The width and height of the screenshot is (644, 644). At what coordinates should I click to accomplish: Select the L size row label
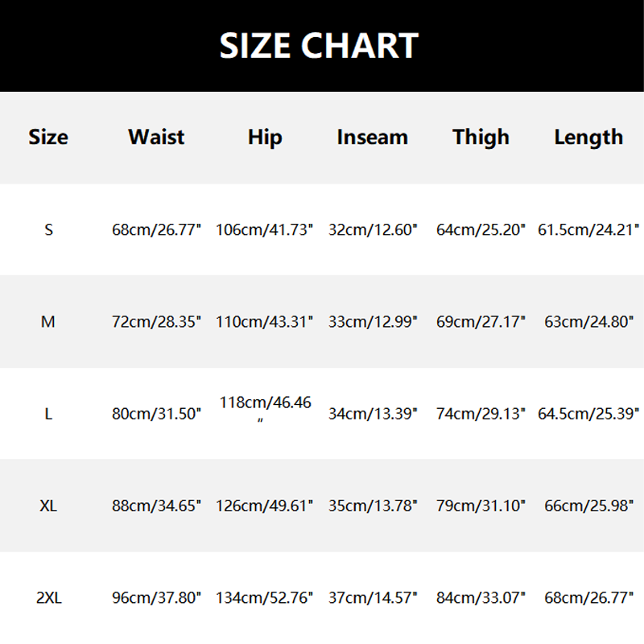48,415
